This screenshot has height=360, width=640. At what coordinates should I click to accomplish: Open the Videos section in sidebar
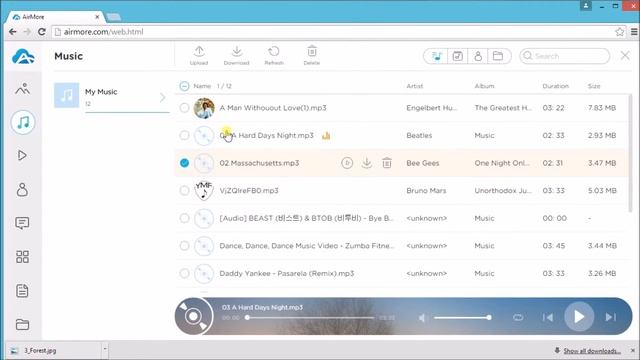pos(22,156)
